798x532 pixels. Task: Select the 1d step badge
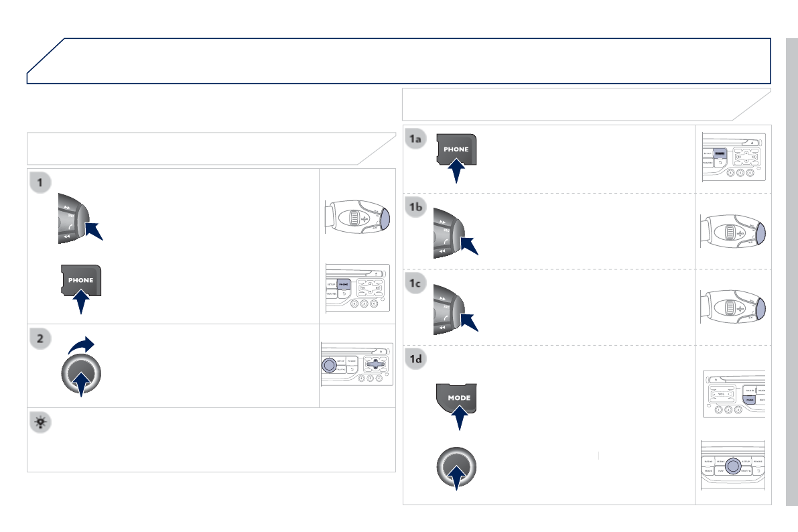(x=415, y=359)
